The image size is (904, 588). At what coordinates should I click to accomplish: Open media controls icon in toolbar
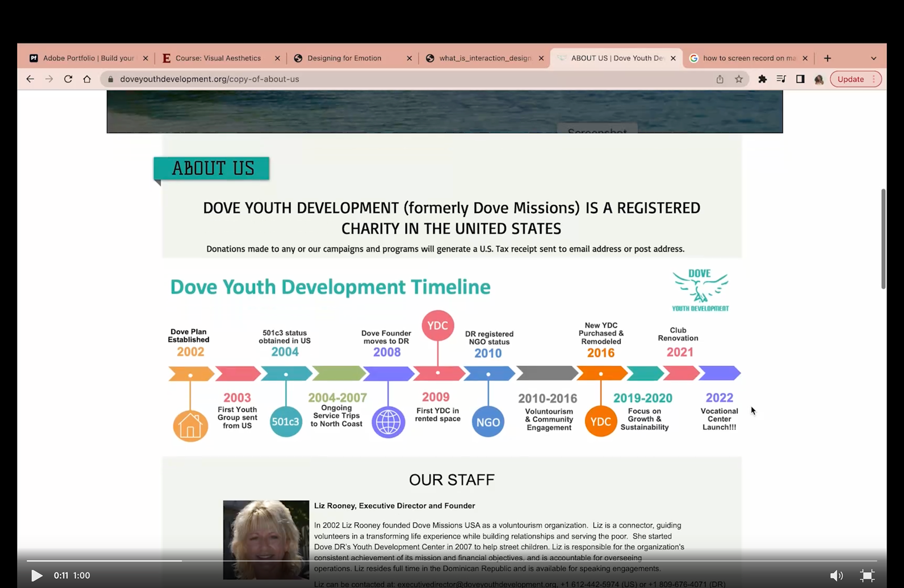point(781,79)
